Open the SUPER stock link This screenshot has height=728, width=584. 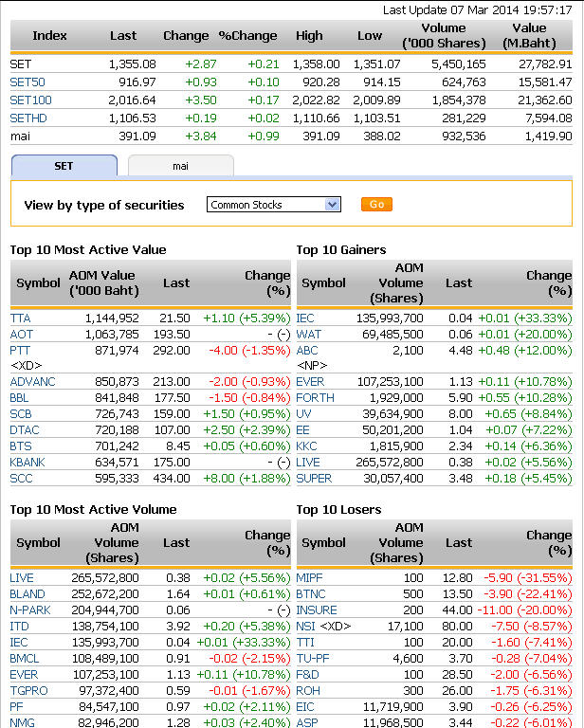(314, 479)
